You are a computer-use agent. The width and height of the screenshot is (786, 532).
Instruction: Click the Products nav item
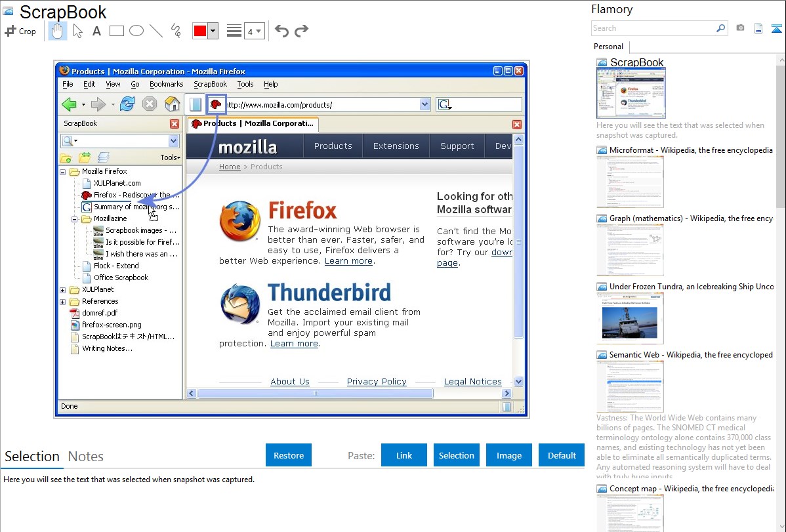[x=333, y=146]
